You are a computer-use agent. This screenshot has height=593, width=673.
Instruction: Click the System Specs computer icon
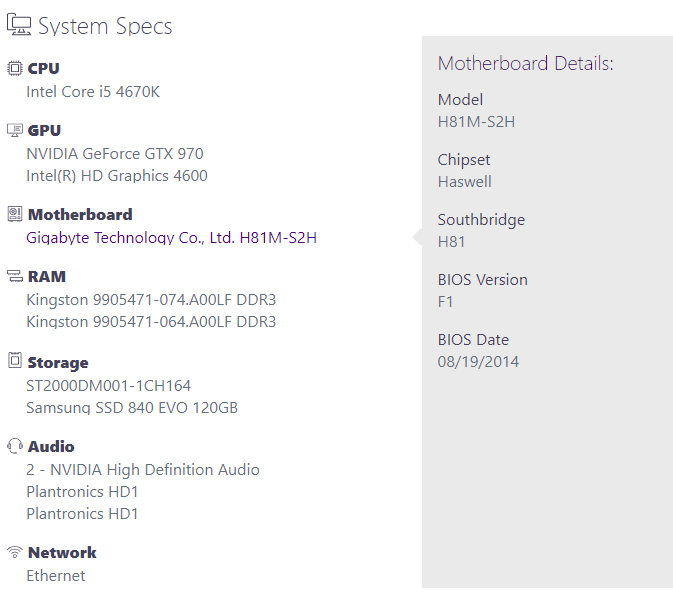(19, 26)
